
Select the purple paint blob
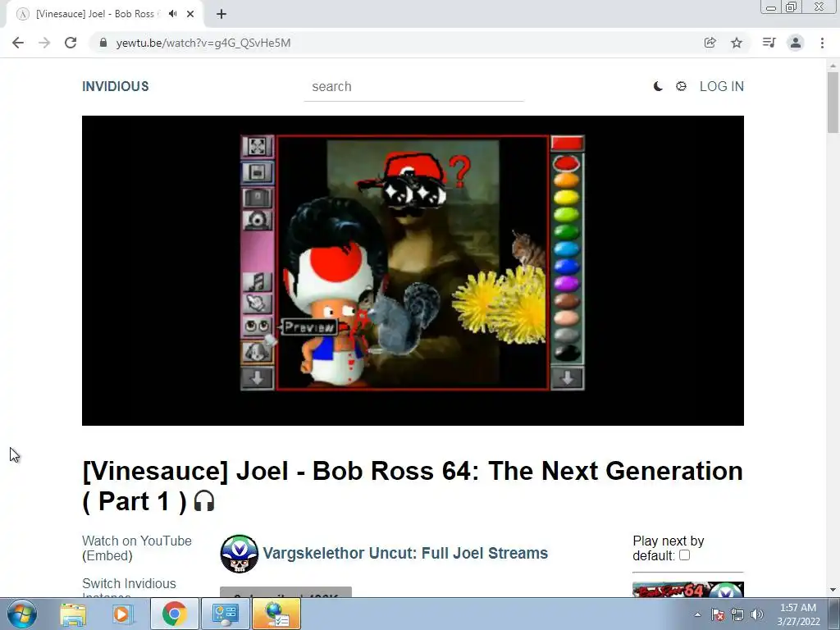pos(566,283)
